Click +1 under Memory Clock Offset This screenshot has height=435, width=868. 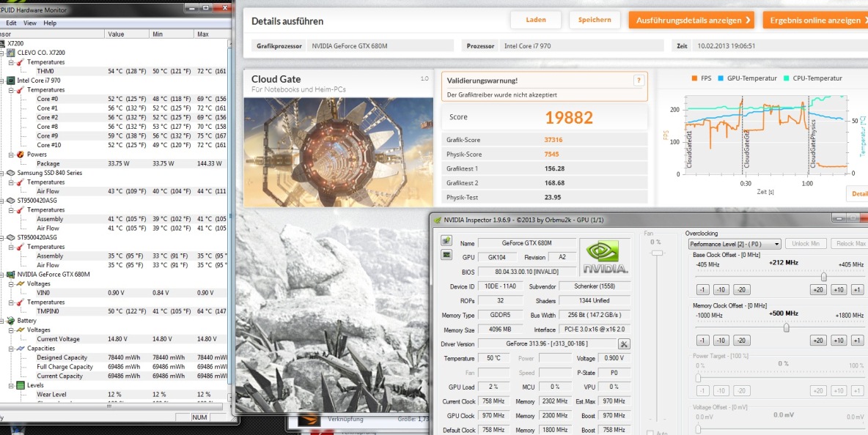click(857, 341)
